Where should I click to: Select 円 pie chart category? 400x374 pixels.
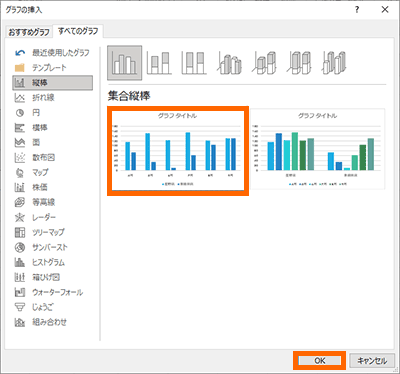[x=52, y=113]
